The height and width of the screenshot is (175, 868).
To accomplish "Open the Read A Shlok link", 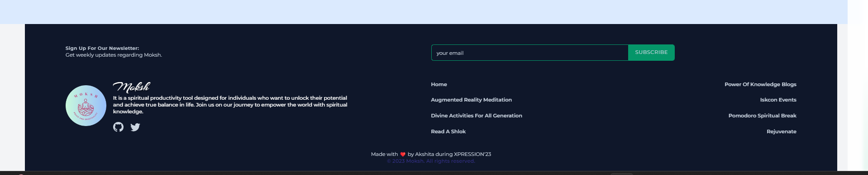I will 448,131.
